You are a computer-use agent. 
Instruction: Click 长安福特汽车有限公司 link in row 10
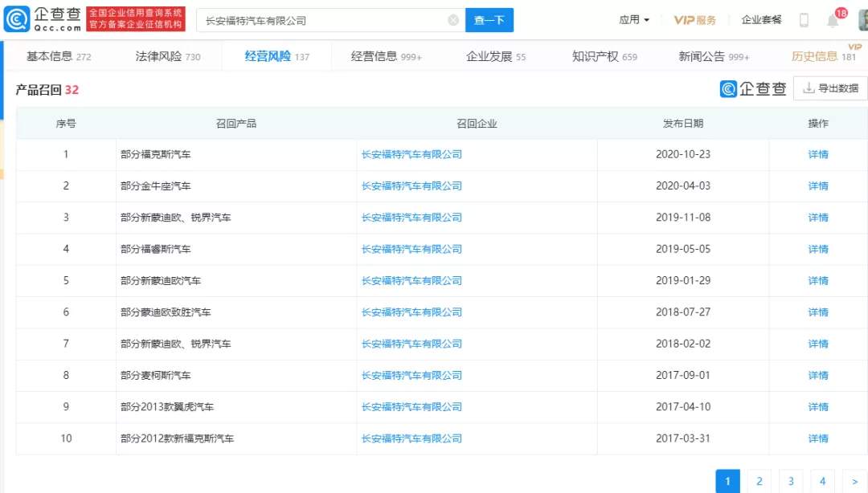coord(411,438)
